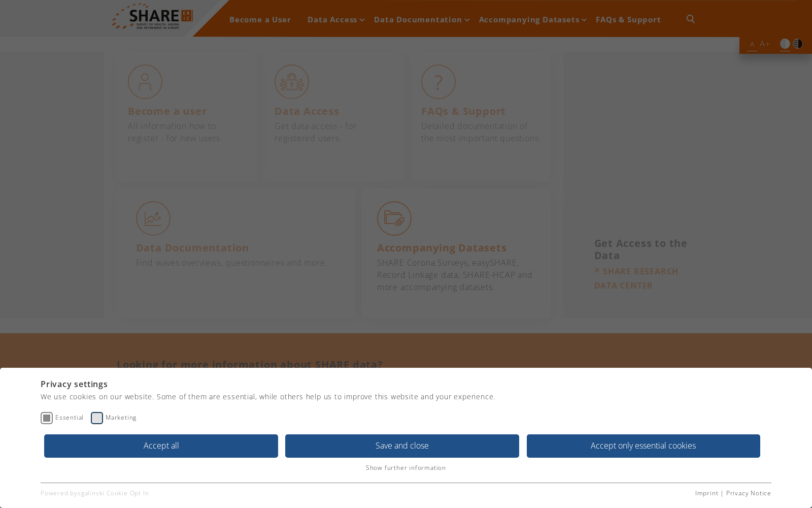Click the 'We use cookies on our website' notice

pos(268,397)
